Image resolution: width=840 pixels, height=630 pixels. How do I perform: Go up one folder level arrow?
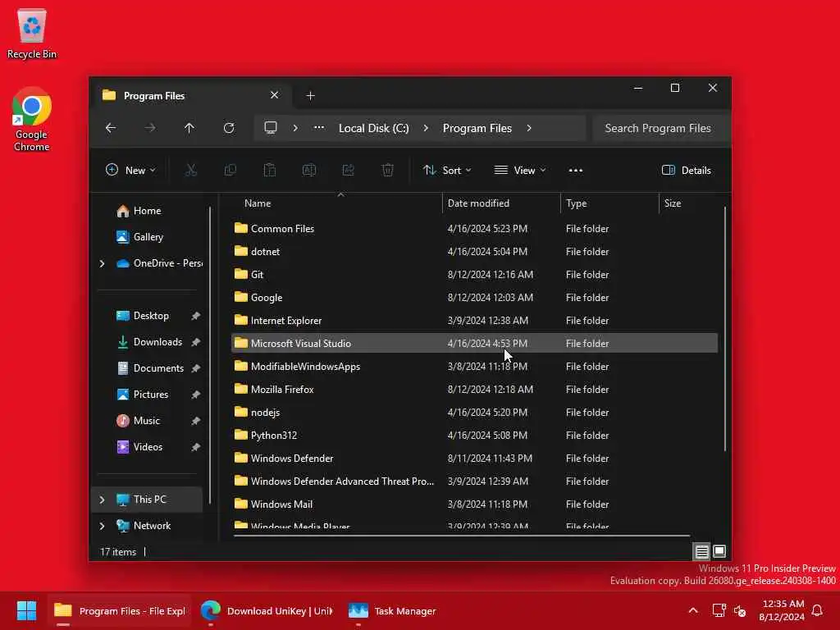pos(189,128)
